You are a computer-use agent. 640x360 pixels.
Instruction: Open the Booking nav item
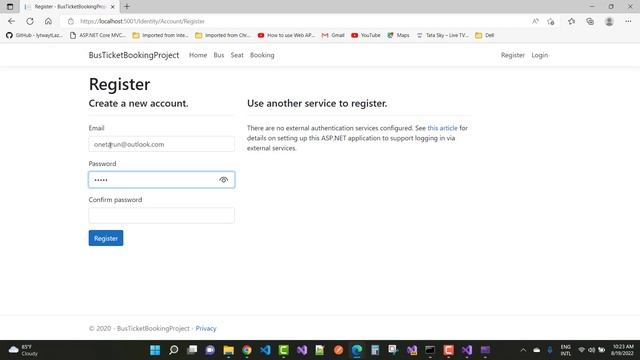262,55
